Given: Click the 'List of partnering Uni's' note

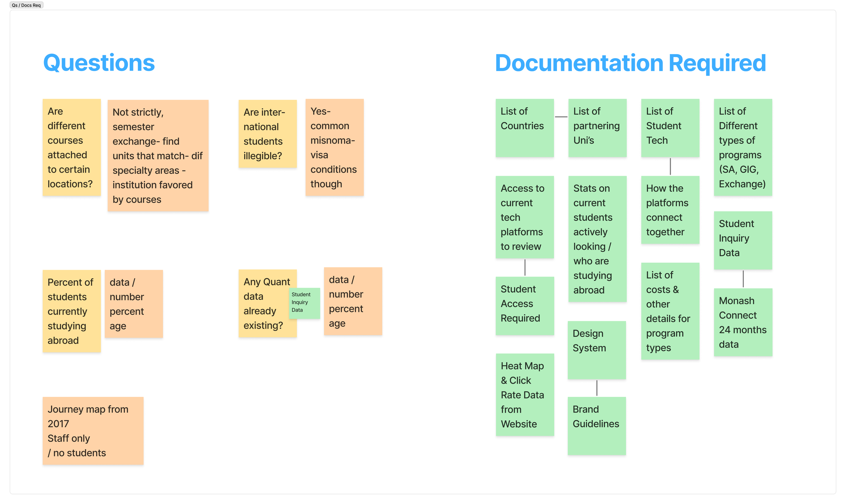Looking at the screenshot, I should [597, 128].
